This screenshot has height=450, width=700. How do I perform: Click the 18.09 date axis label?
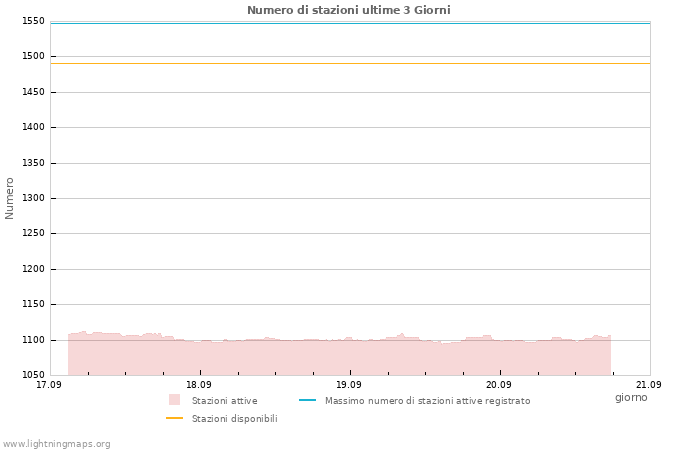click(199, 384)
